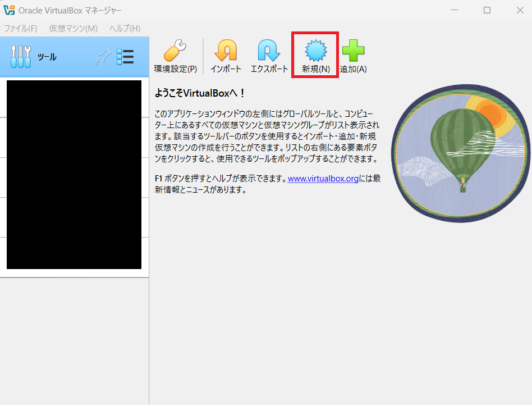Open the 仮想マシン(M) menu
Viewport: 532px width, 405px height.
[x=73, y=29]
